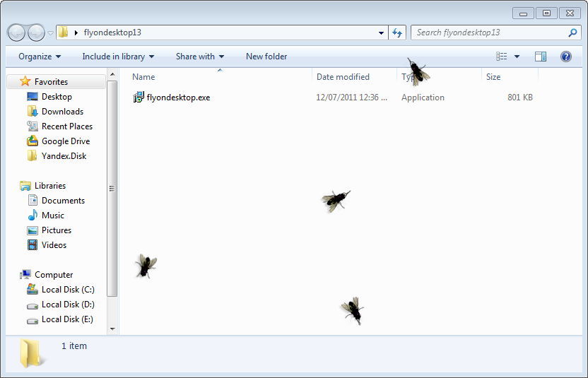Open the Music library
The height and width of the screenshot is (378, 588).
click(x=52, y=215)
